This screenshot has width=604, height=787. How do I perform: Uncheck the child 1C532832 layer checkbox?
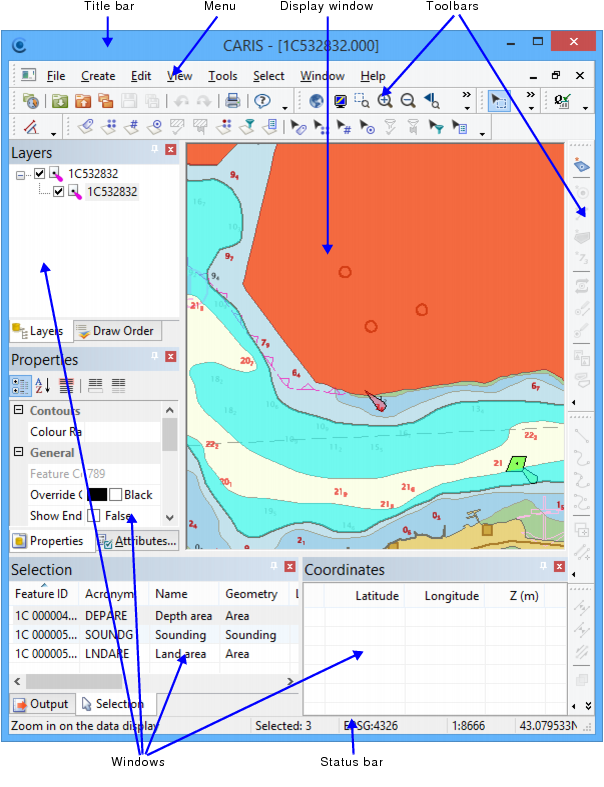pos(59,192)
